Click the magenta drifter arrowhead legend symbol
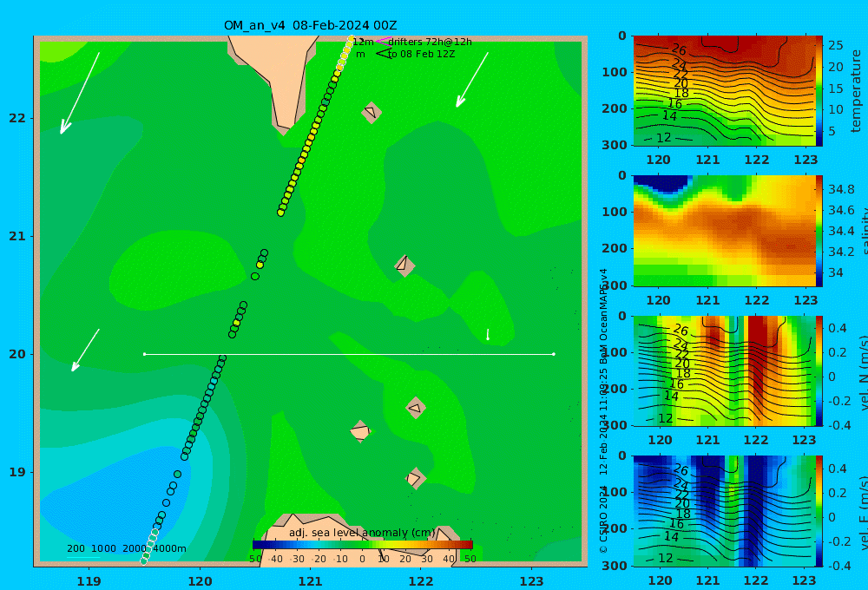This screenshot has height=590, width=868. 383,41
